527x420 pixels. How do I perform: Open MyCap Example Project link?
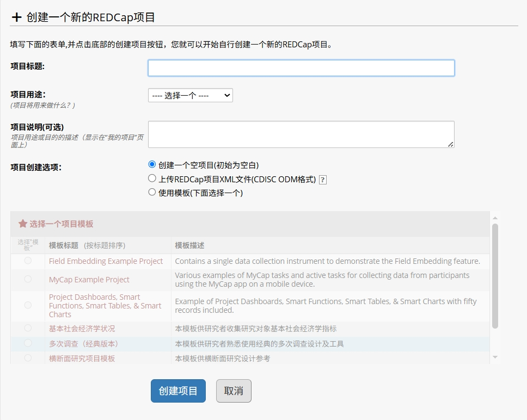click(89, 280)
